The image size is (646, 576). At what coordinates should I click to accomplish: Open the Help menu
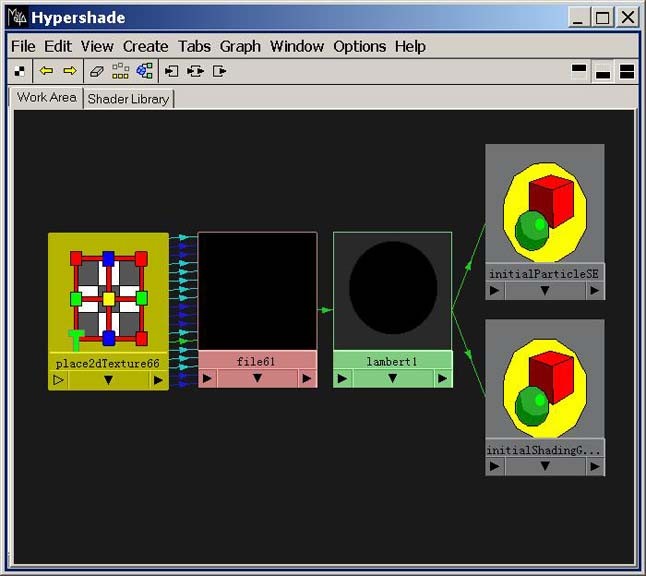(410, 47)
